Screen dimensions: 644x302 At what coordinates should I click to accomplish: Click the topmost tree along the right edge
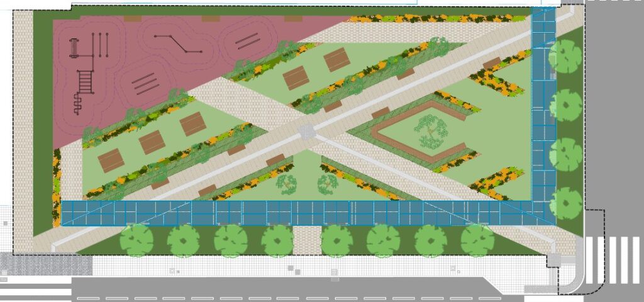(x=565, y=57)
